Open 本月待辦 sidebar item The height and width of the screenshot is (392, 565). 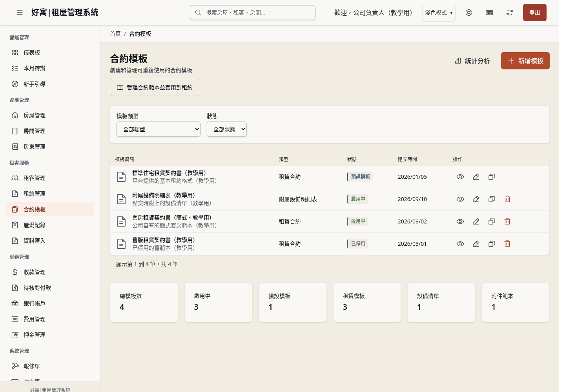50,68
